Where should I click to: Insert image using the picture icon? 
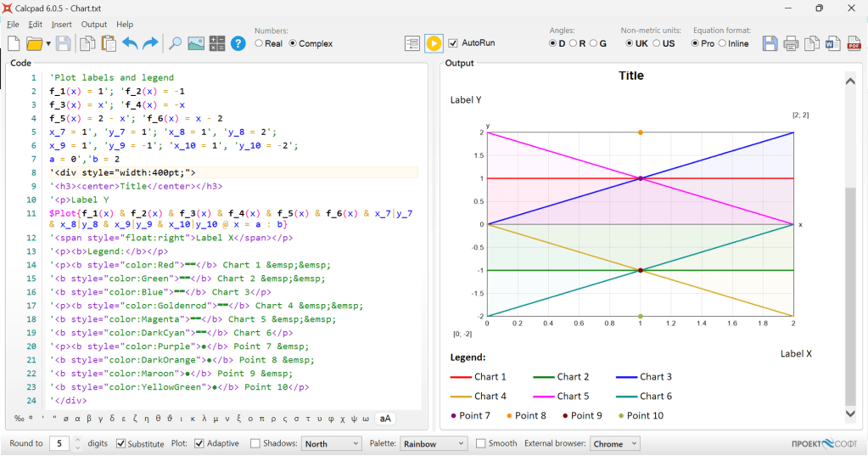coord(196,43)
